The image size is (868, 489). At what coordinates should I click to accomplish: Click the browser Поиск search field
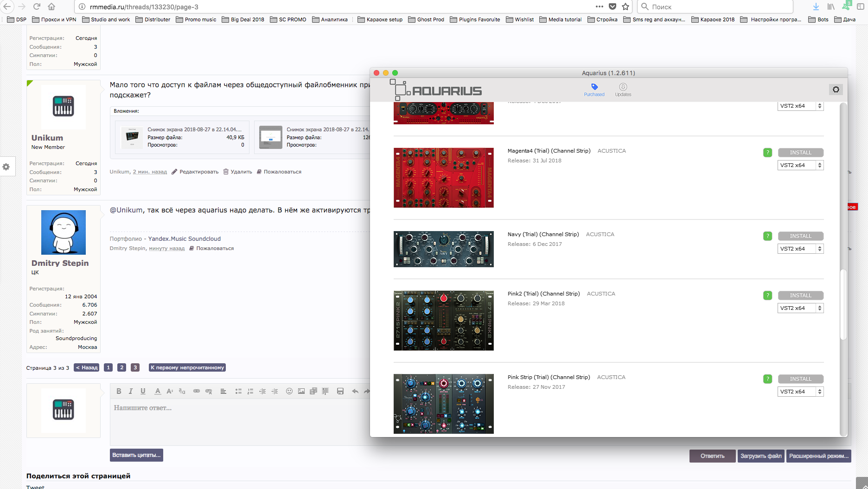(x=715, y=6)
